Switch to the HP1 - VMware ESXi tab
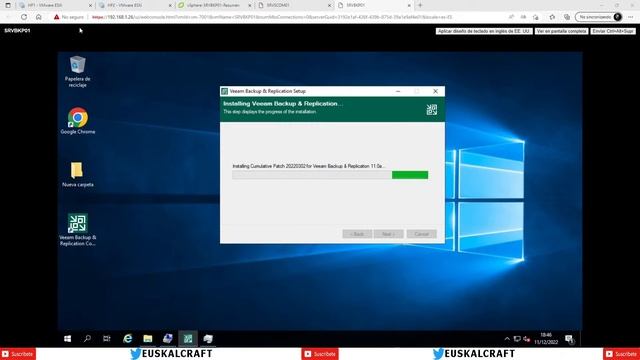This screenshot has height=360, width=640. 55,5
